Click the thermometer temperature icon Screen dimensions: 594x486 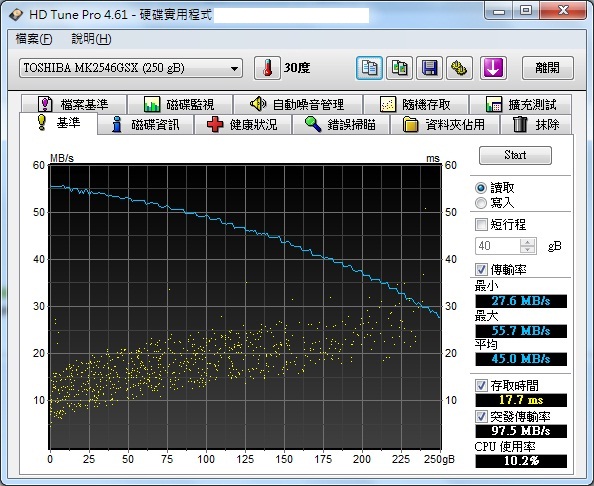pyautogui.click(x=267, y=68)
